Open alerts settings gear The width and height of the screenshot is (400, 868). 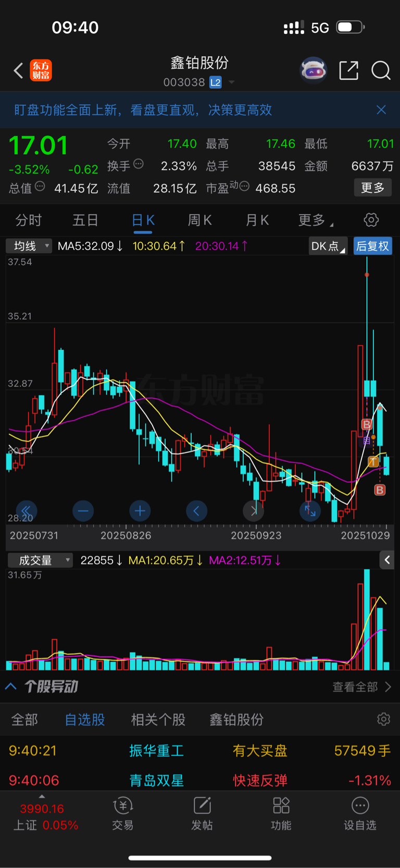click(383, 719)
